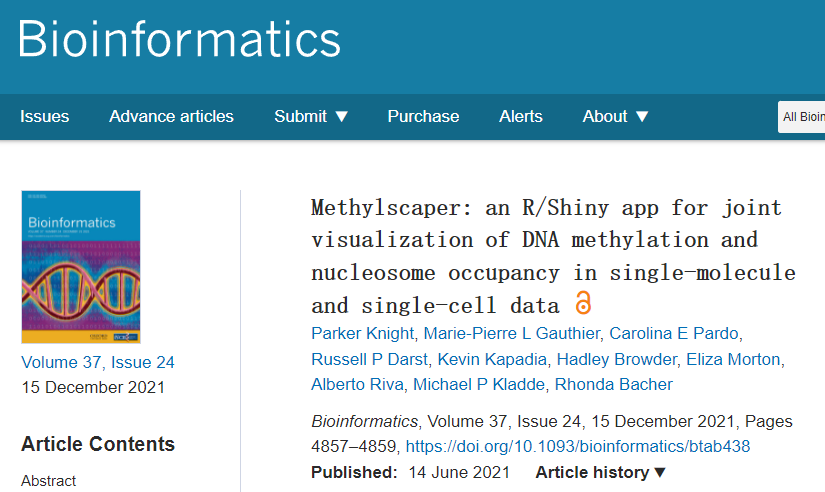The width and height of the screenshot is (825, 492).
Task: Select Purchase in the navigation bar
Action: click(423, 116)
